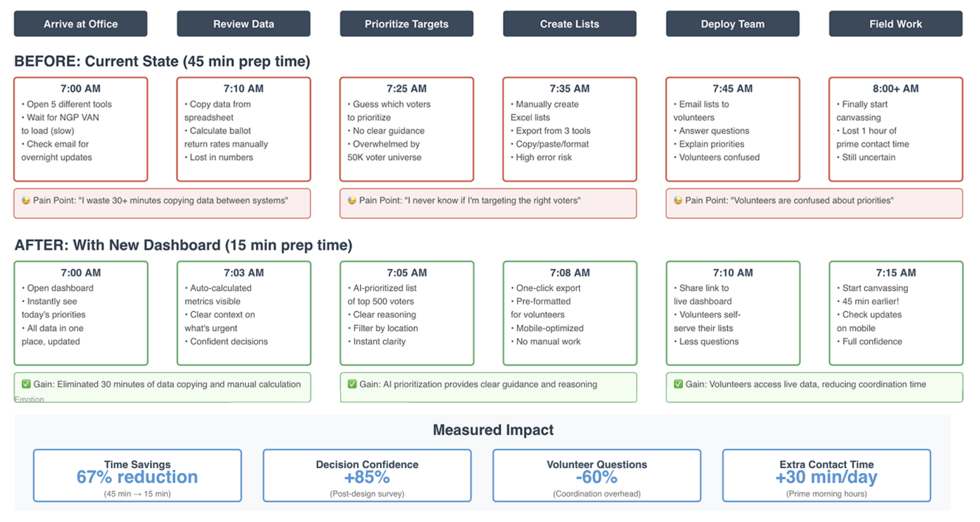980x522 pixels.
Task: Click the sad emoji in targeting voters pain point
Action: pyautogui.click(x=352, y=201)
